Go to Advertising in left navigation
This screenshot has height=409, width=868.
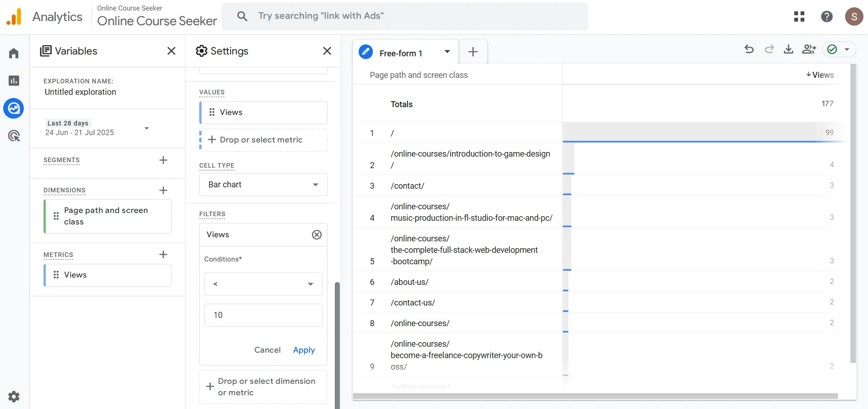[14, 136]
